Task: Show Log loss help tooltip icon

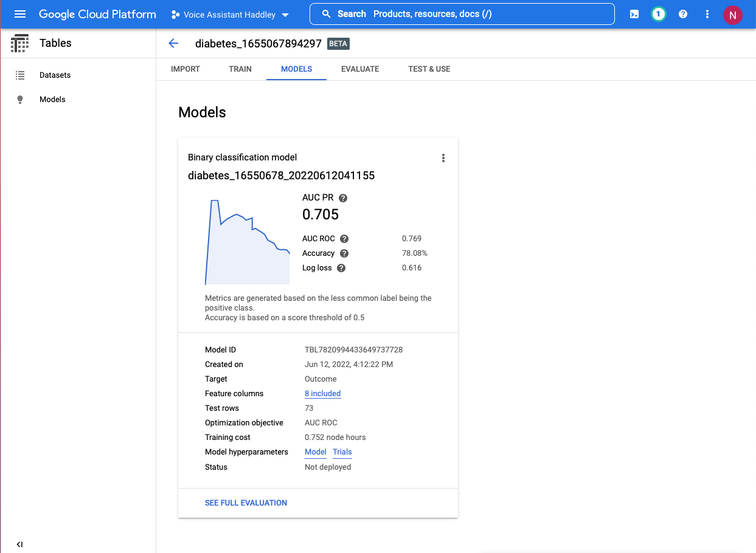Action: (341, 268)
